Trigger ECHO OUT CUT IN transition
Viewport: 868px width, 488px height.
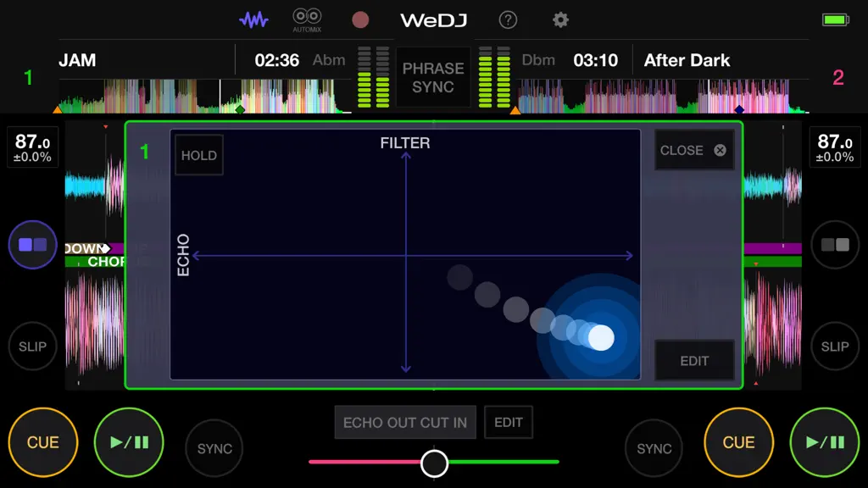click(405, 422)
